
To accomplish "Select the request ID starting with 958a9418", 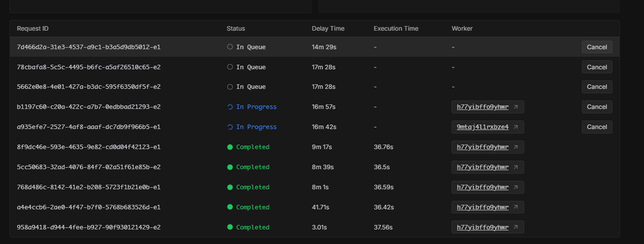I will tap(89, 227).
